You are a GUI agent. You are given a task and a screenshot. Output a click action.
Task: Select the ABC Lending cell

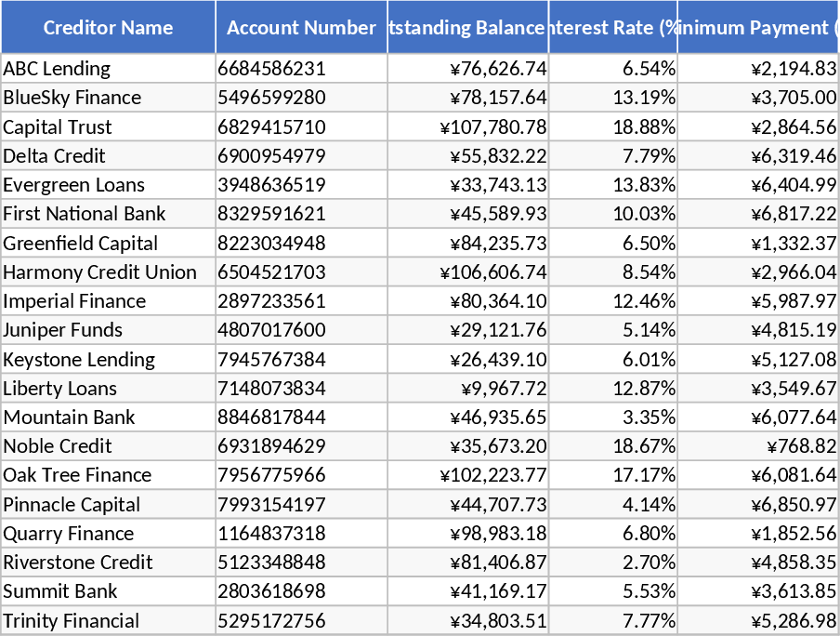(x=57, y=69)
